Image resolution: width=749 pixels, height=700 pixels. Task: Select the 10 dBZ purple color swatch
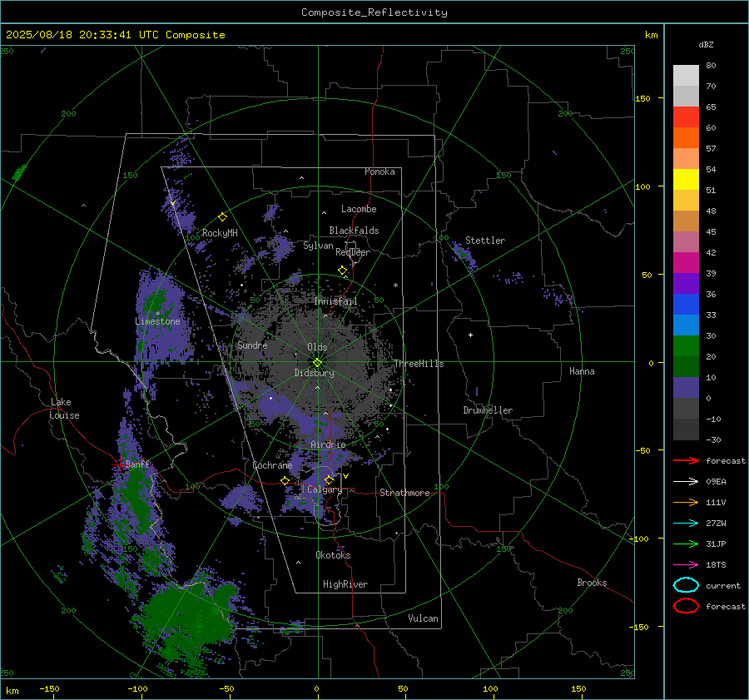[686, 388]
